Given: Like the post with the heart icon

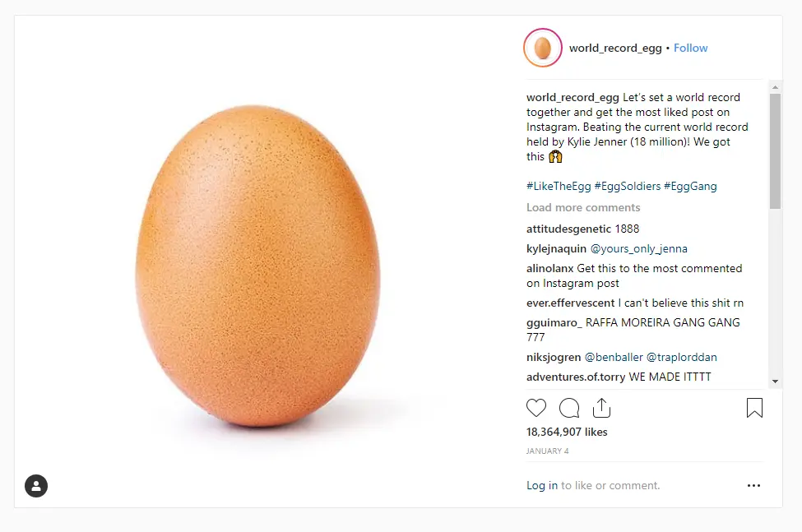Looking at the screenshot, I should tap(536, 408).
